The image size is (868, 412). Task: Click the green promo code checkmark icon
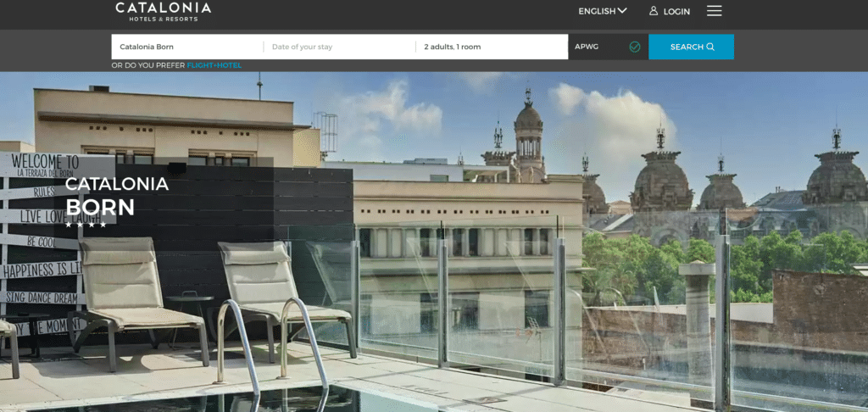(x=635, y=47)
